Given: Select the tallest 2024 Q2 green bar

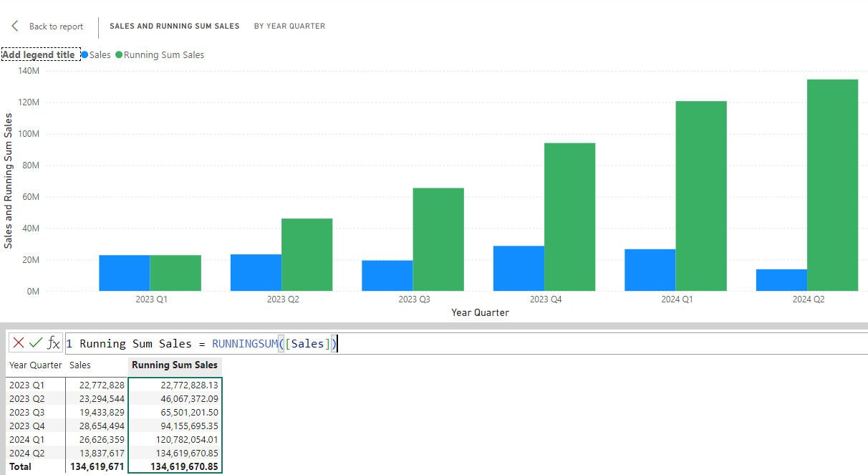Looking at the screenshot, I should pos(831,183).
